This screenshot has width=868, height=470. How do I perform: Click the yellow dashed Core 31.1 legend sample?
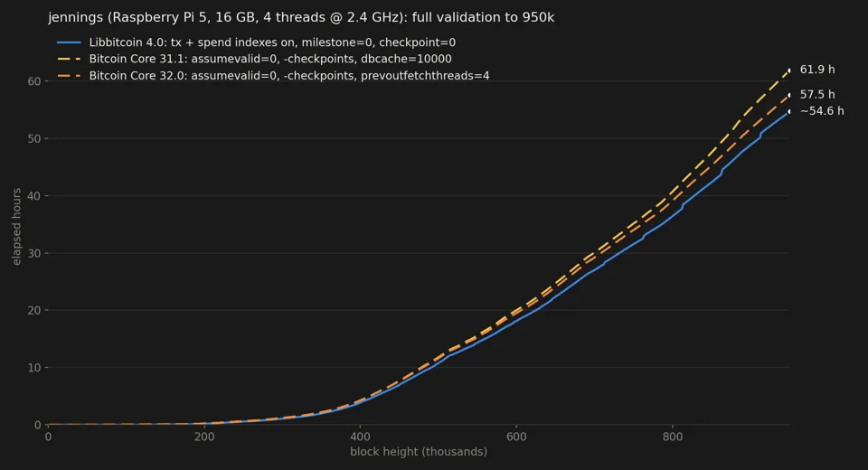pos(70,60)
